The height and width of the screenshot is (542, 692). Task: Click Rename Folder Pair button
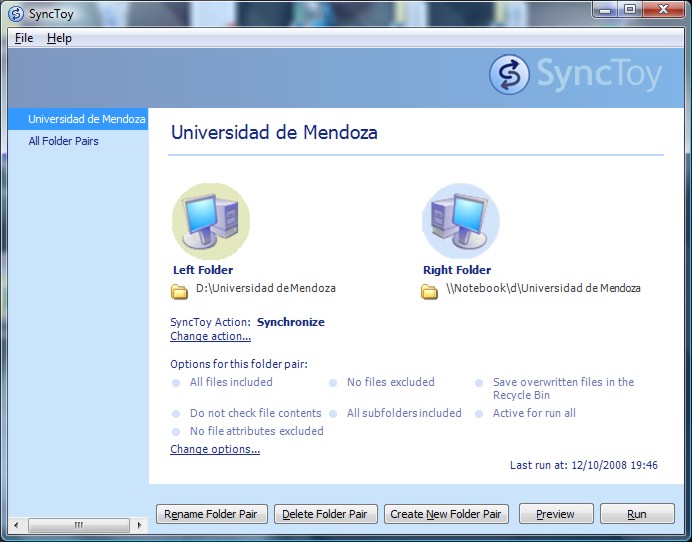(x=212, y=514)
